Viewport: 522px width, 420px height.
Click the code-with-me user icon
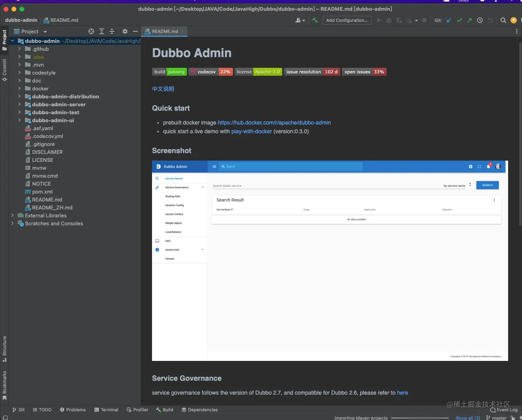pyautogui.click(x=300, y=20)
